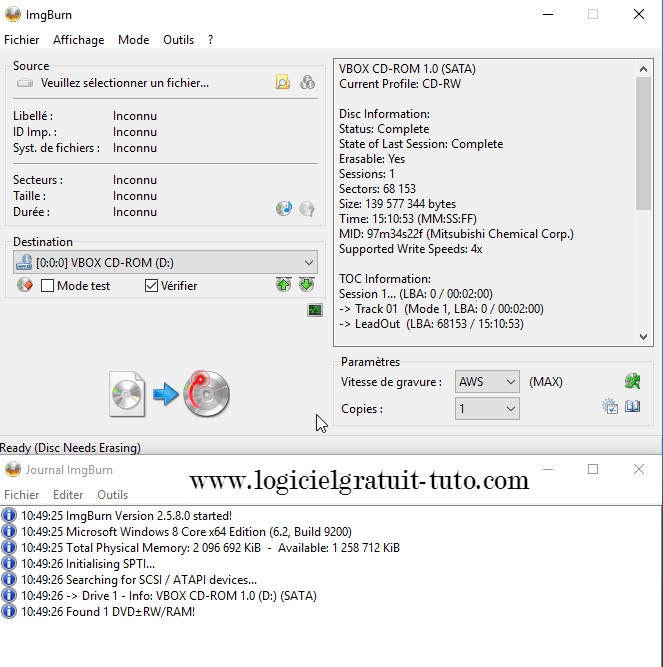Click the drive icon in Destination dropdown

pos(24,262)
